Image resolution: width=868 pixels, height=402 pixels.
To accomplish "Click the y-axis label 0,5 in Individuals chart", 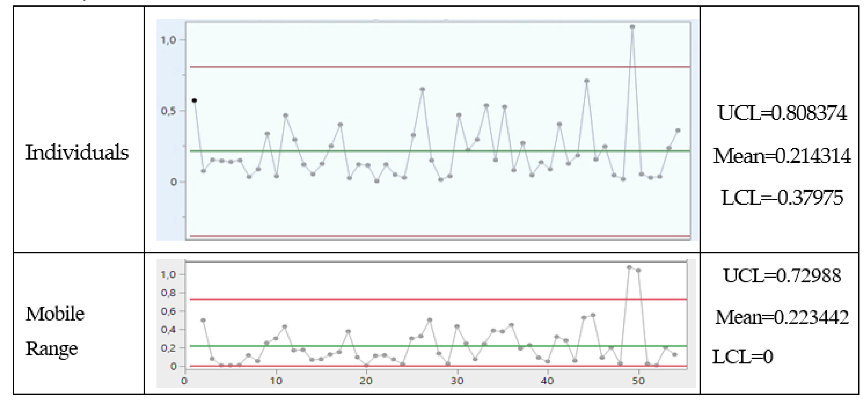I will (168, 111).
